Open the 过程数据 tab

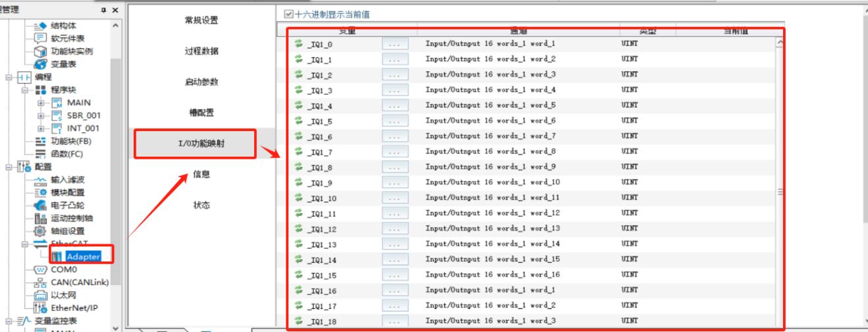coord(201,51)
